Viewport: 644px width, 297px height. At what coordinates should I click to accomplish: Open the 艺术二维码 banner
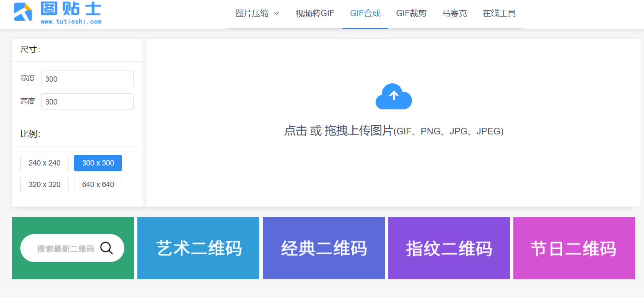(198, 248)
